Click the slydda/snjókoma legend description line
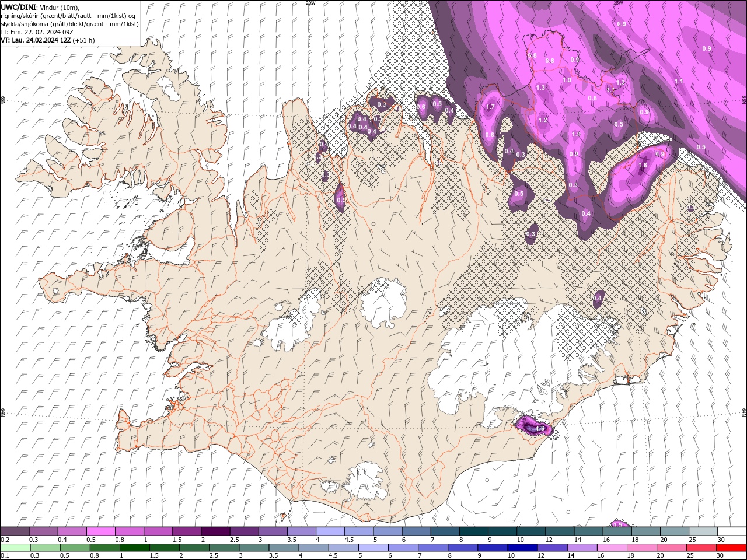Screen dimensions: 747x560 [70, 24]
